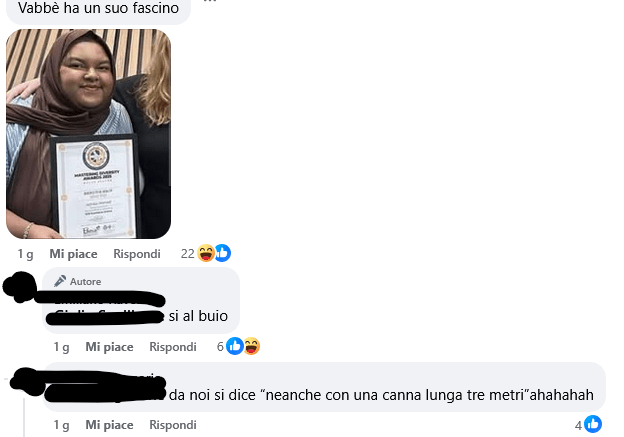
Task: Open the '1 g' timestamp under the photo
Action: (x=25, y=254)
